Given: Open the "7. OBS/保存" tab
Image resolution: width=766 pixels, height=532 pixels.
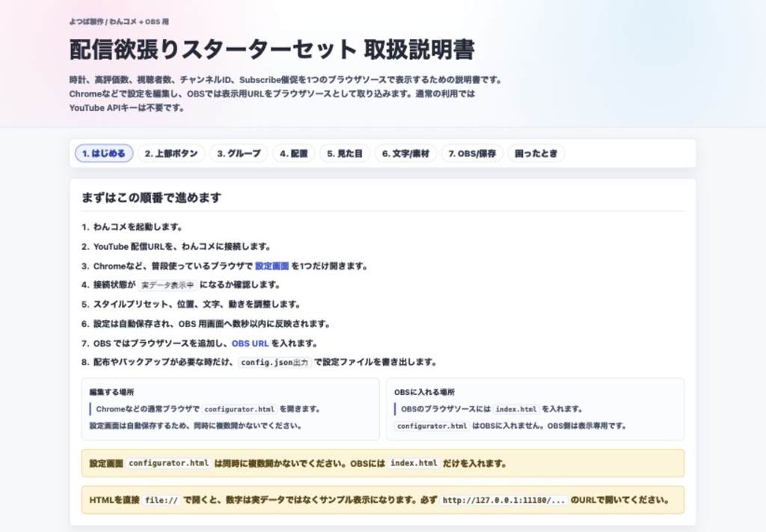Looking at the screenshot, I should tap(472, 153).
